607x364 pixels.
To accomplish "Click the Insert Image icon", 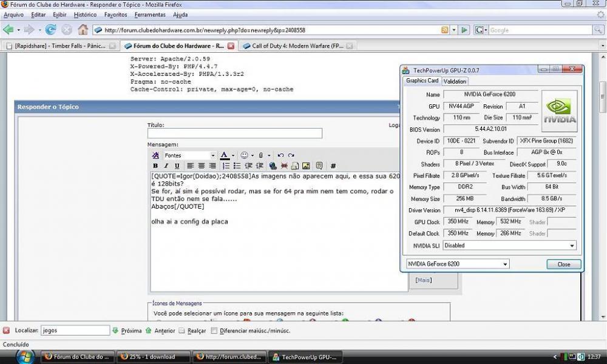I will (x=306, y=166).
